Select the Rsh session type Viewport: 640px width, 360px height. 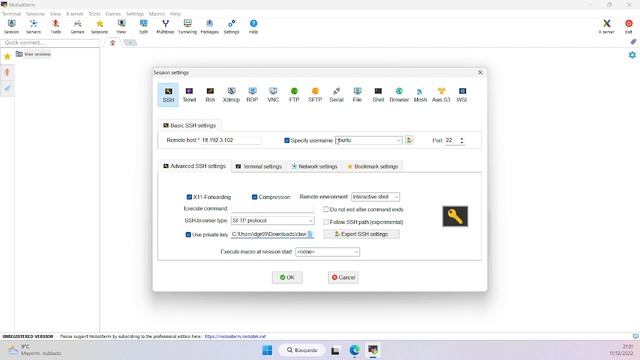tap(210, 95)
